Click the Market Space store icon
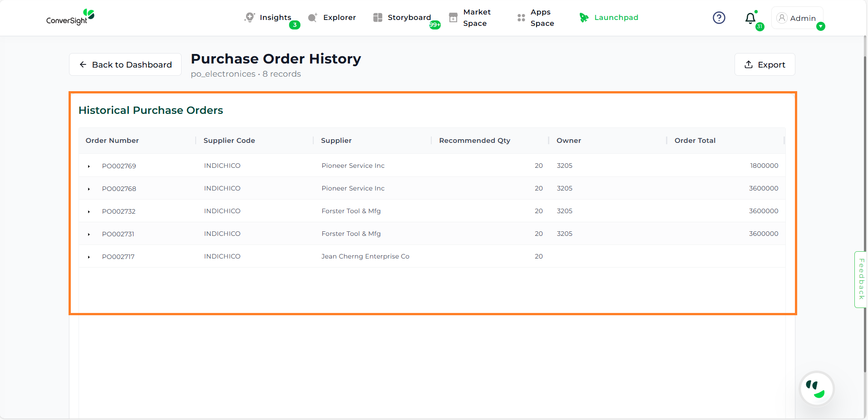Screen dimensions: 868x420 tap(453, 18)
